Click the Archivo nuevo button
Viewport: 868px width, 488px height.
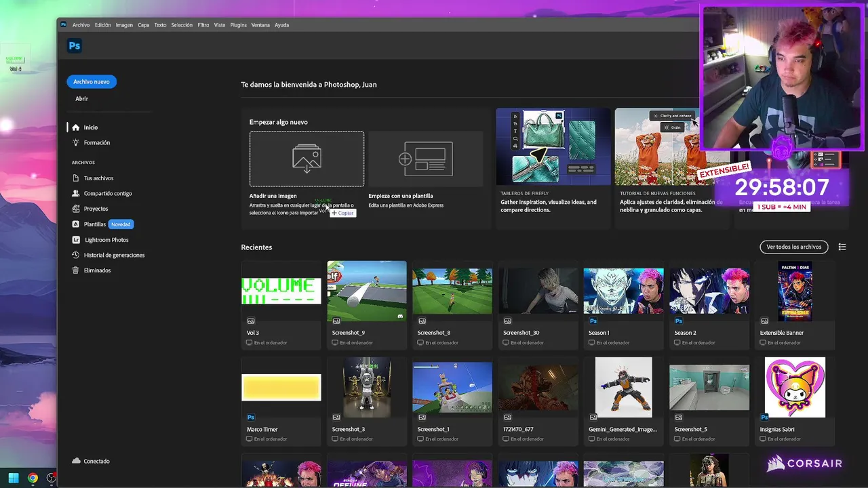click(92, 81)
